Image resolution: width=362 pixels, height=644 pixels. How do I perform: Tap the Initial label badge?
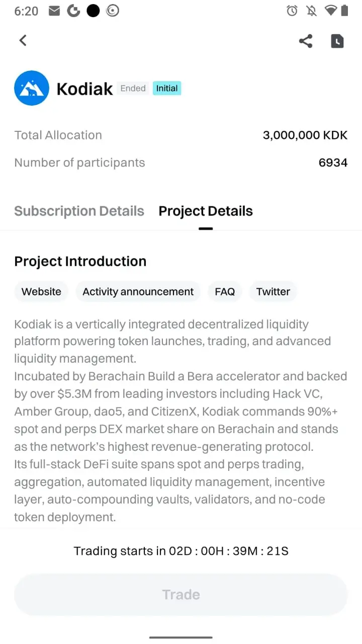167,89
